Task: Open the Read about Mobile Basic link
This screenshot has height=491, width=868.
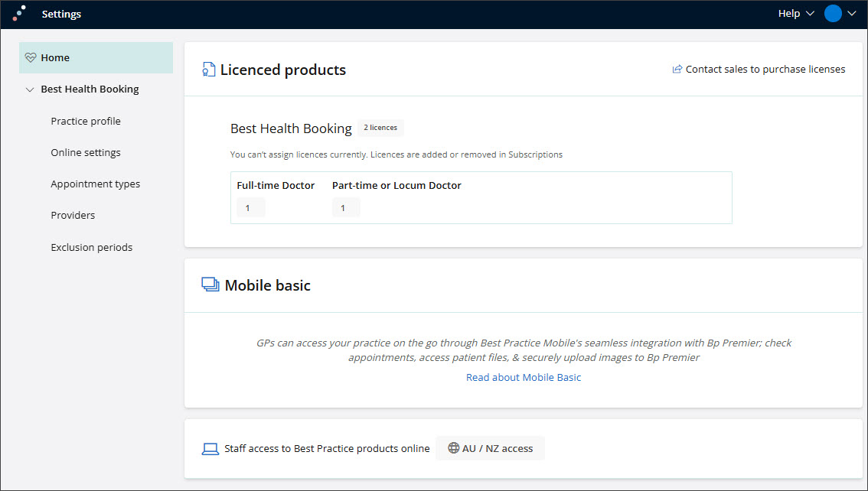Action: [x=524, y=377]
